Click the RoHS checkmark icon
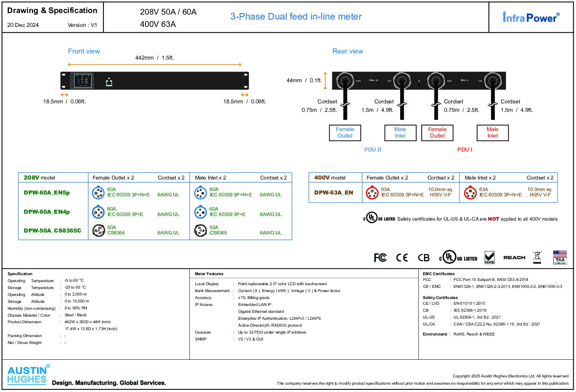576x392 pixels. 489,257
